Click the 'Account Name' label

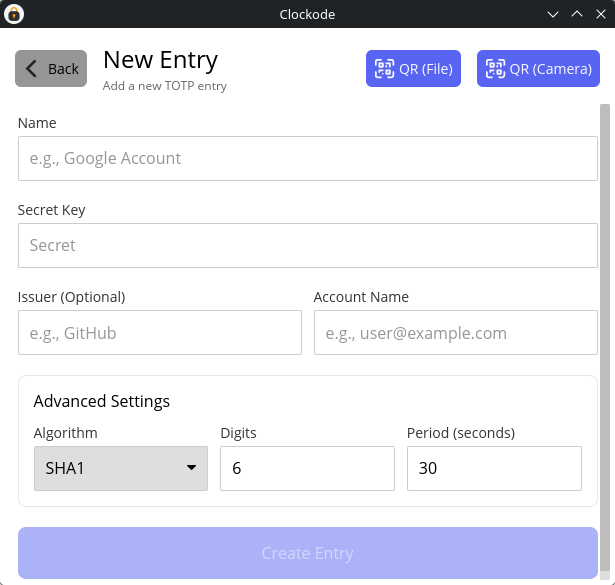click(x=361, y=297)
